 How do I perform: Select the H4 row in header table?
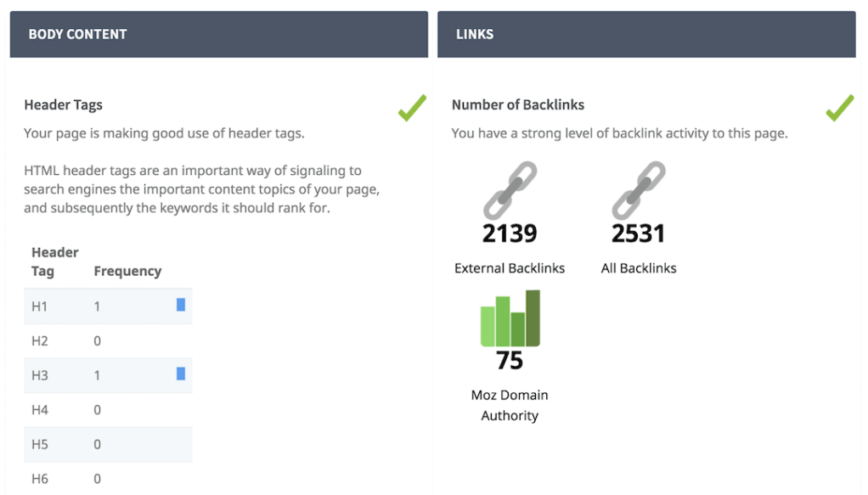pyautogui.click(x=108, y=410)
